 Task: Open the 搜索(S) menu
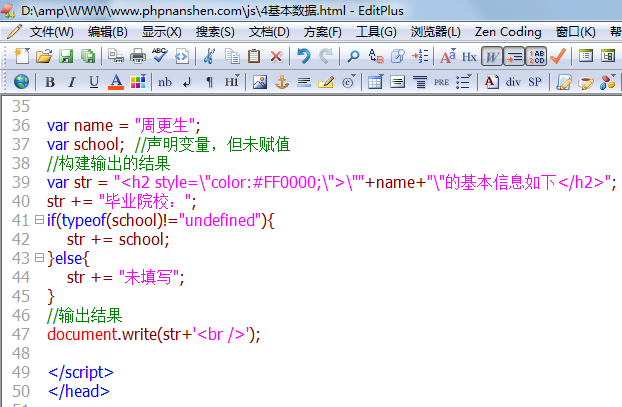pyautogui.click(x=215, y=32)
